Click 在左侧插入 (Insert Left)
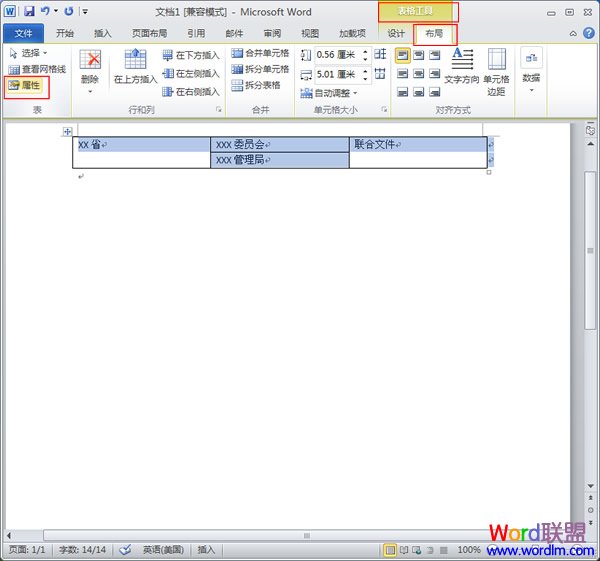Screen dimensions: 600x561 pos(191,73)
